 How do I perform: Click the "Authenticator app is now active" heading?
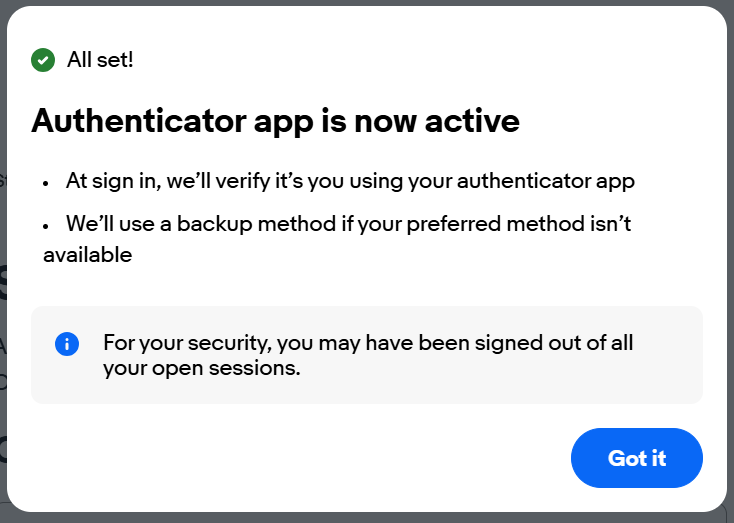point(275,121)
